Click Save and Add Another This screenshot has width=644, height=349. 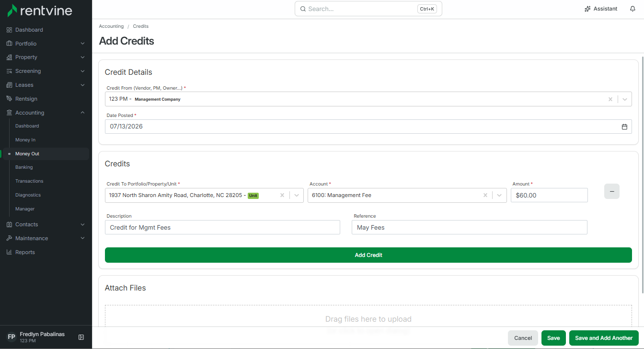604,338
